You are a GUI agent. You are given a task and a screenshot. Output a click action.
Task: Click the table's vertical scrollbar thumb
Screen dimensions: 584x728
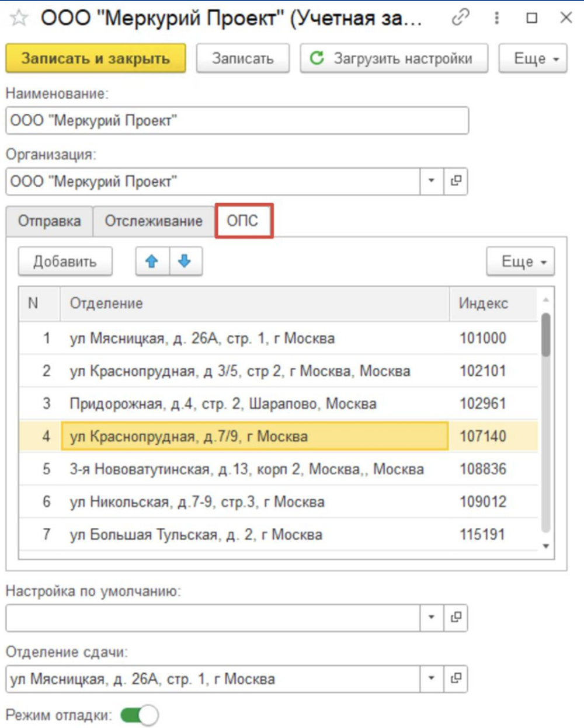(x=545, y=335)
